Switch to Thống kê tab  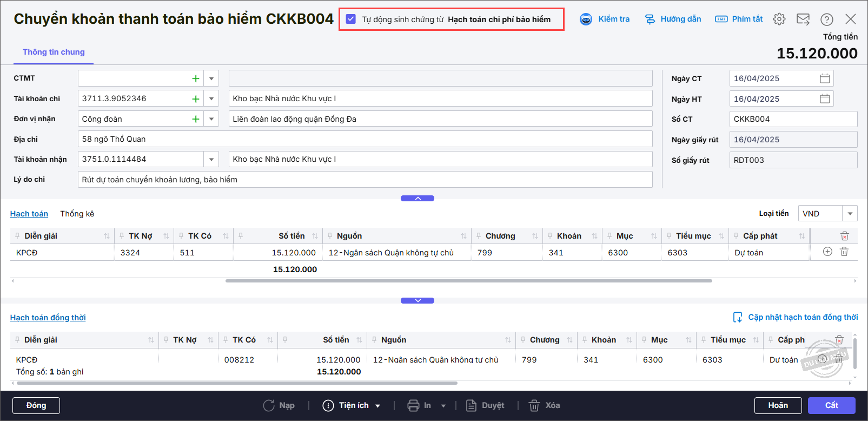point(77,214)
